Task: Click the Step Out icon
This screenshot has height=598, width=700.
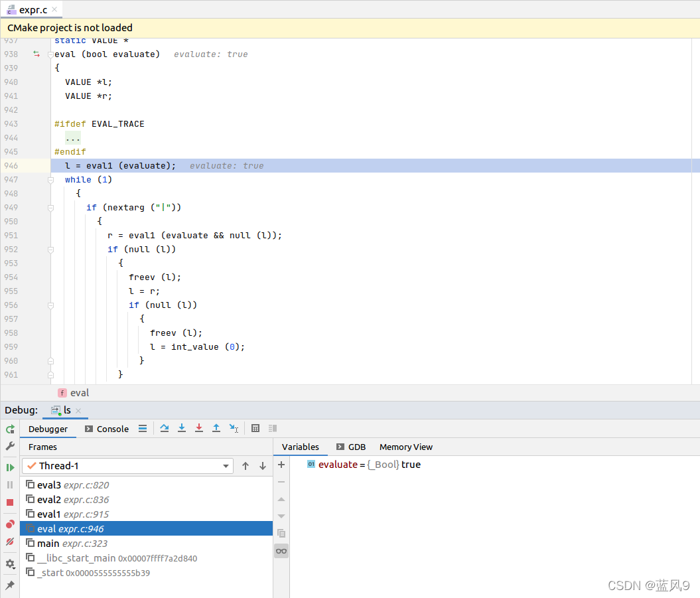Action: [216, 428]
